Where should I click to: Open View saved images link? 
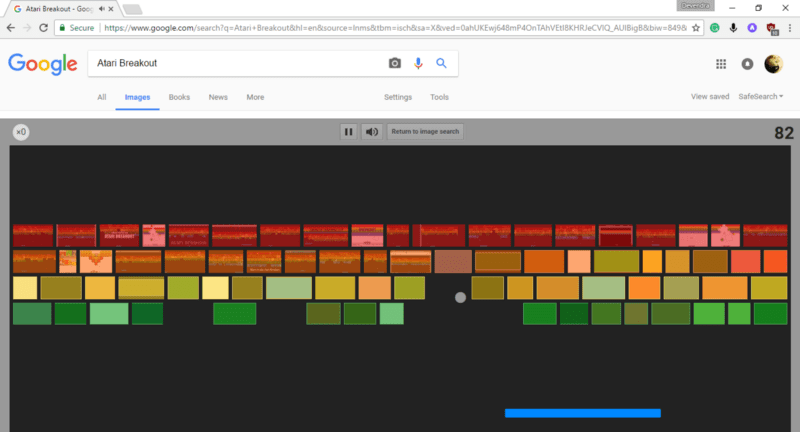tap(710, 96)
